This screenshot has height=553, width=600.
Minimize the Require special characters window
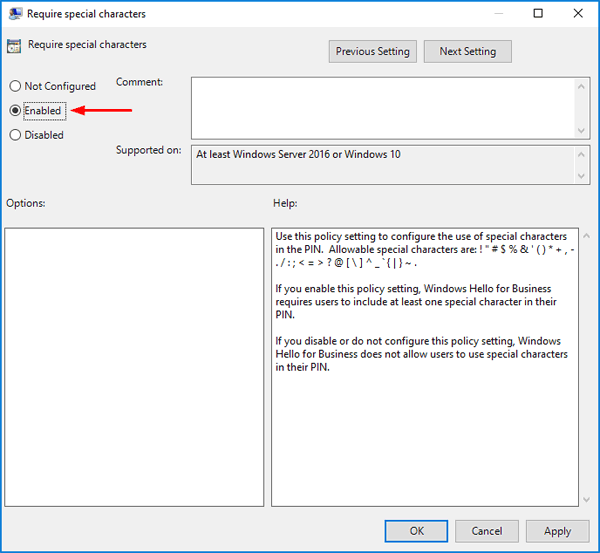(x=497, y=14)
